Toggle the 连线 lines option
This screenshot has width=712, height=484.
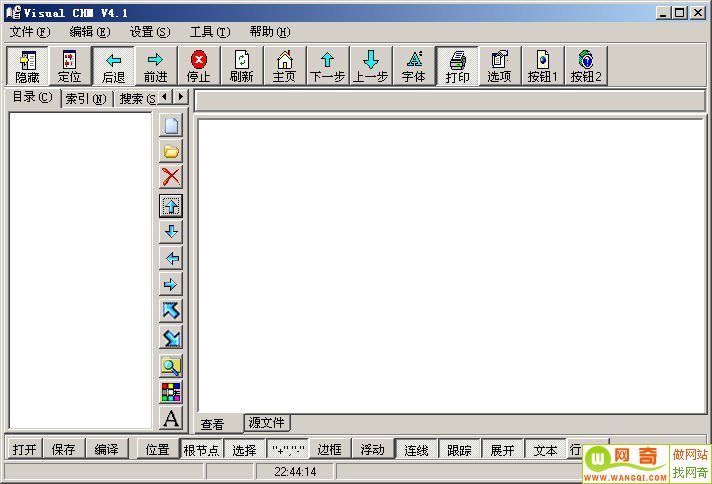[416, 449]
